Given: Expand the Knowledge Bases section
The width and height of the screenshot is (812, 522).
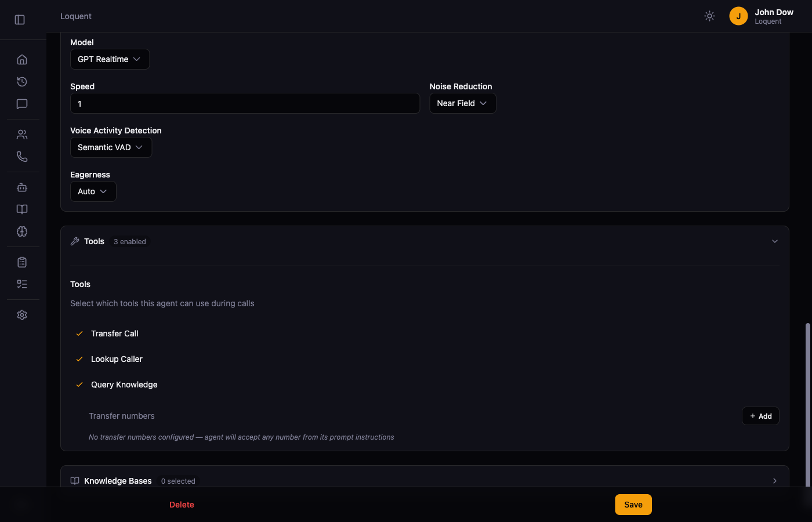Looking at the screenshot, I should pyautogui.click(x=774, y=480).
